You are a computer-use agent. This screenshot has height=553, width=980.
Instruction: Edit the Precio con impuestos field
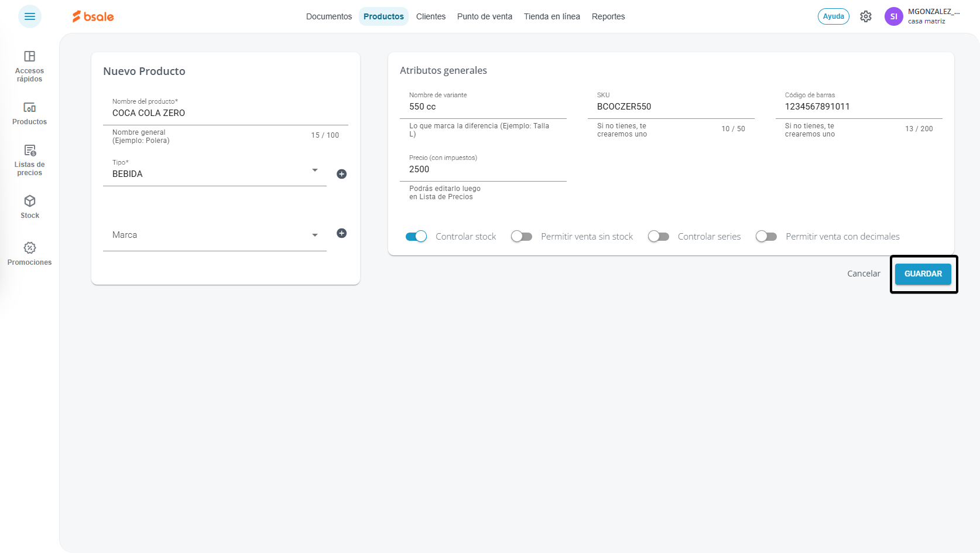point(483,169)
